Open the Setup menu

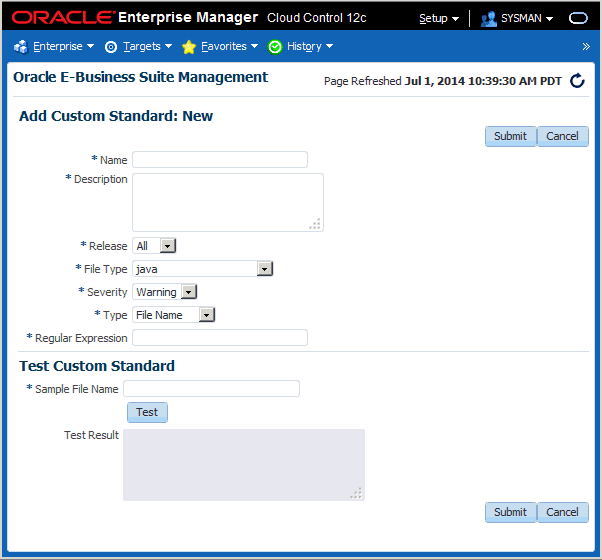pos(439,18)
